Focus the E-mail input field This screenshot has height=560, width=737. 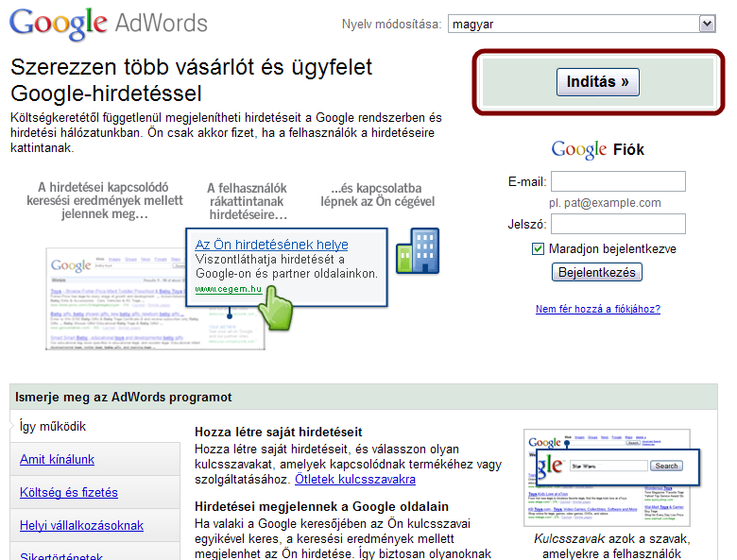pos(618,181)
